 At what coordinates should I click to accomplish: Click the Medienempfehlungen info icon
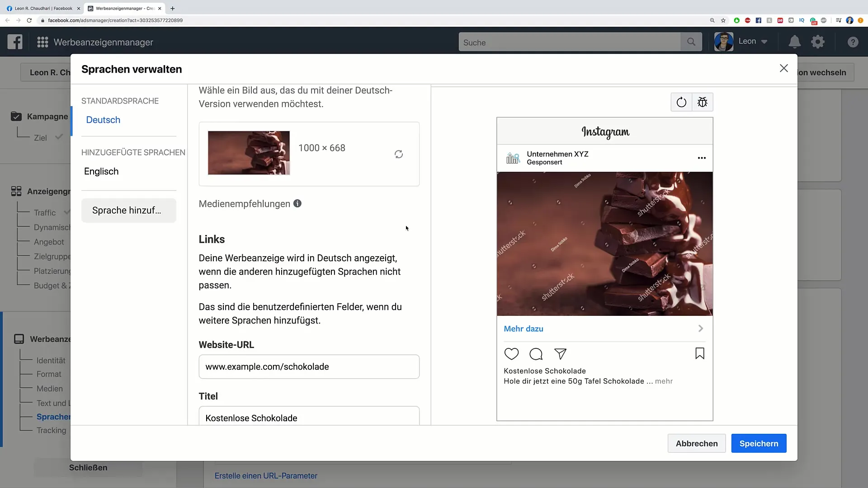297,203
